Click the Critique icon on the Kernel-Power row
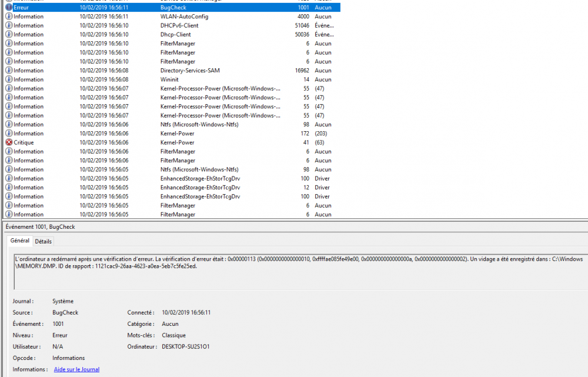 pyautogui.click(x=9, y=142)
